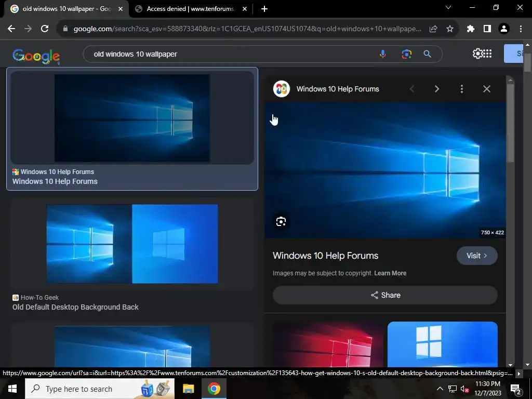This screenshot has height=399, width=532.
Task: Open the Windows 10 Help Forums title link
Action: pos(325,256)
